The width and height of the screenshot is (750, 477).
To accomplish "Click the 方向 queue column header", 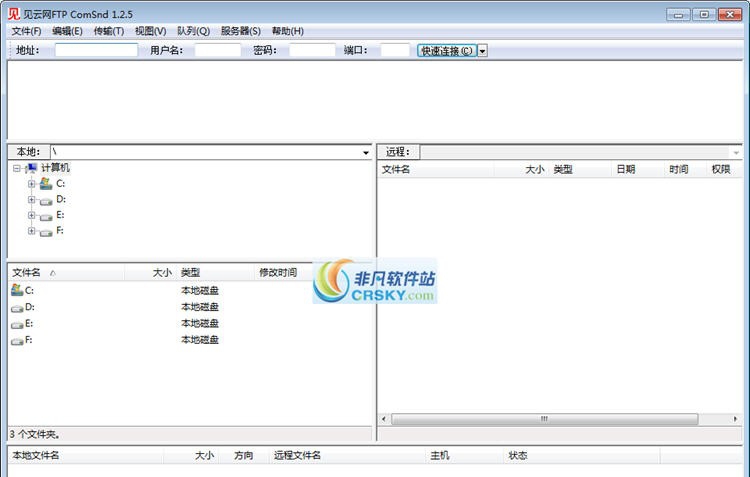I will 245,455.
